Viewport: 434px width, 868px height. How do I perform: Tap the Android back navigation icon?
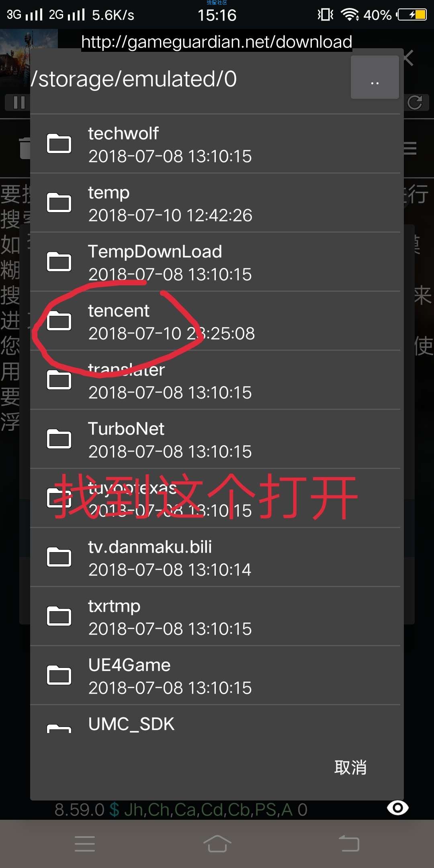tap(349, 843)
